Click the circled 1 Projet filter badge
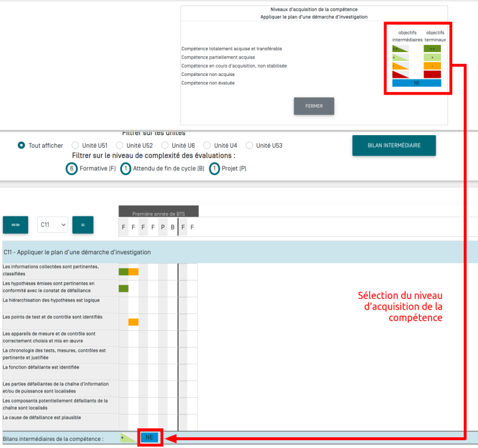478x448 pixels. (215, 169)
